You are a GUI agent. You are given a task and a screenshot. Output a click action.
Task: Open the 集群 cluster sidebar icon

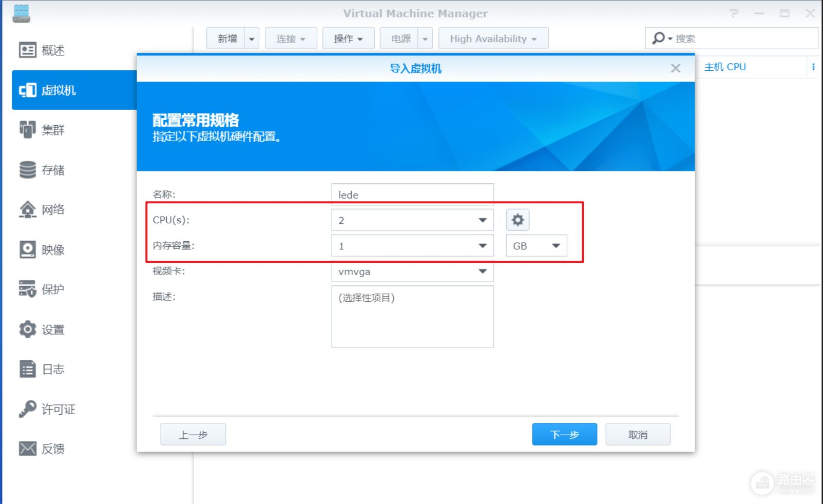(x=28, y=130)
